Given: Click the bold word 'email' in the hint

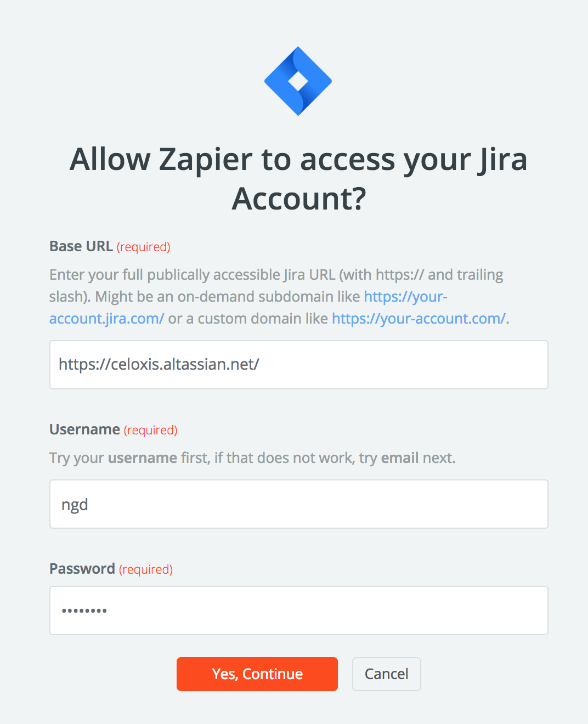Looking at the screenshot, I should click(399, 458).
